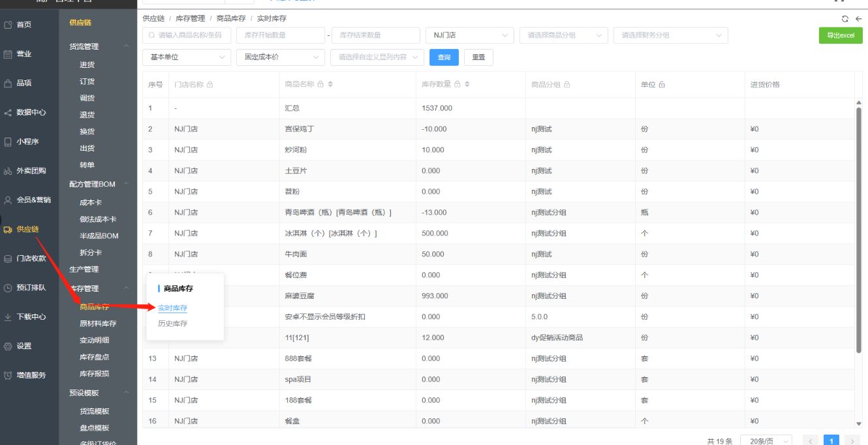Select 货流模板 in the submenu

tap(94, 411)
